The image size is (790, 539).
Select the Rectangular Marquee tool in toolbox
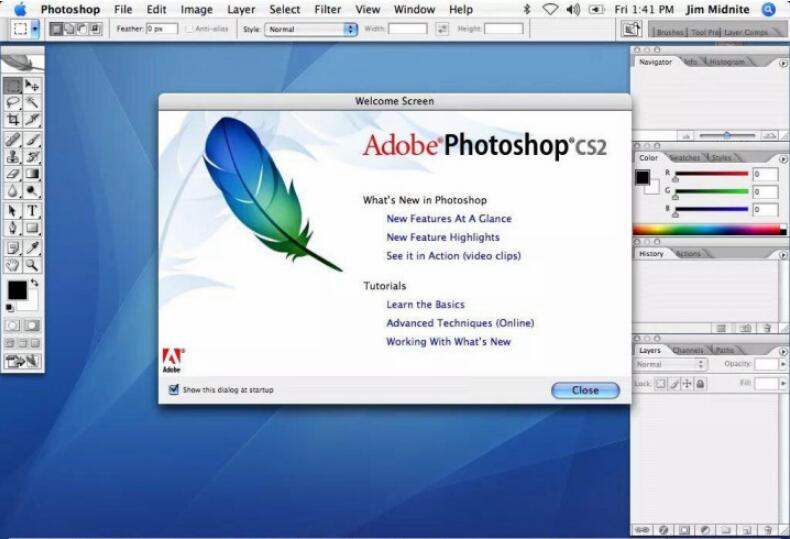coord(13,85)
